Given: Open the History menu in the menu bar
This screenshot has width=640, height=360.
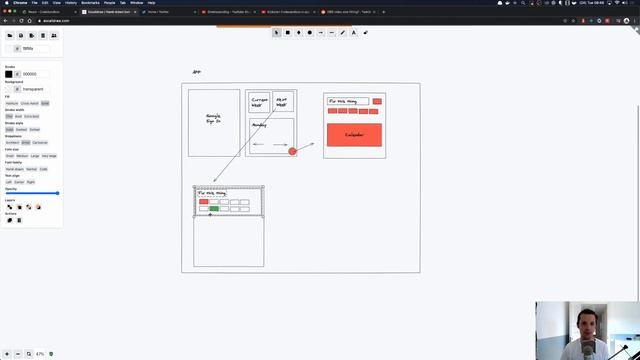Looking at the screenshot, I should [x=71, y=3].
